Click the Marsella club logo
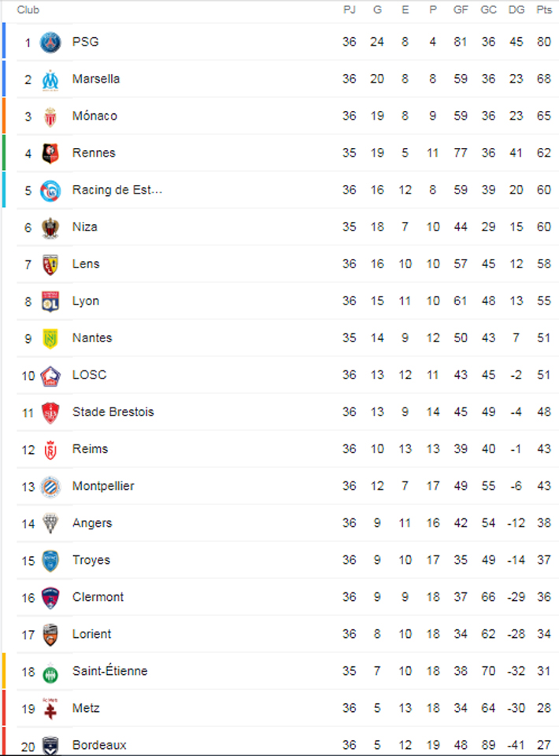 [50, 79]
